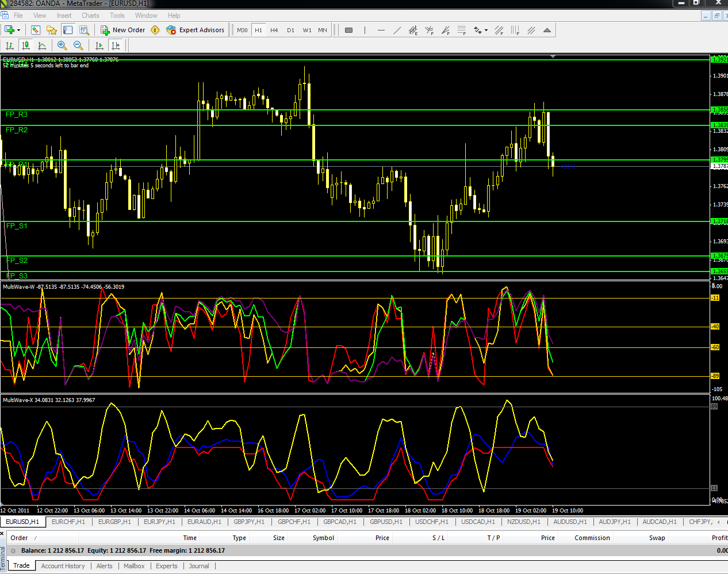Select the Andrews pitchfork tool
This screenshot has width=728, height=574.
click(429, 30)
